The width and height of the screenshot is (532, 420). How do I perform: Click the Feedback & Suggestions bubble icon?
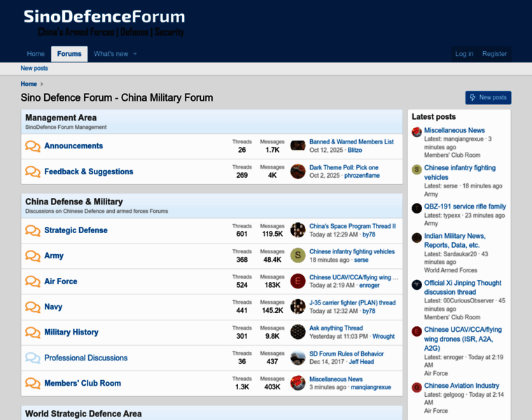(33, 171)
